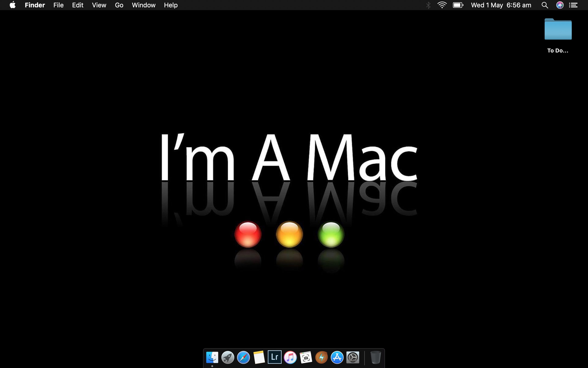Image resolution: width=588 pixels, height=368 pixels.
Task: Open the Screenshot app in Dock
Action: [306, 357]
